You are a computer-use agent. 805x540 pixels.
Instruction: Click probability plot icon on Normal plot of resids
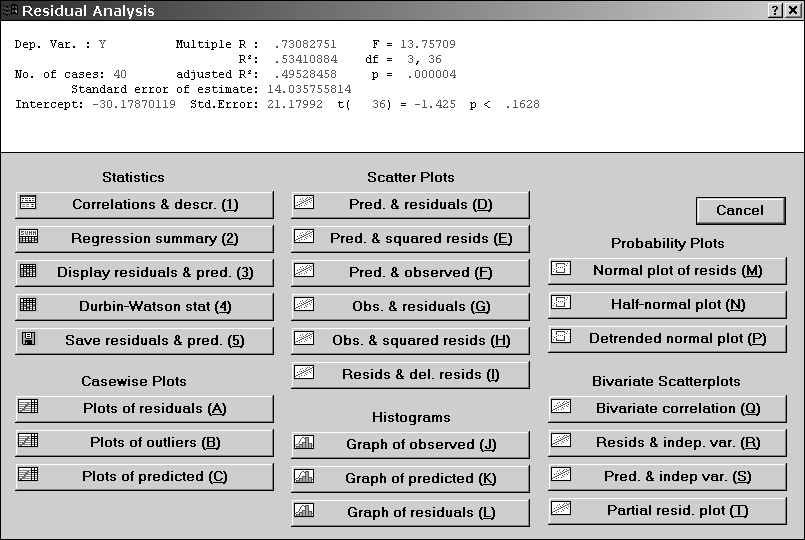click(x=561, y=268)
